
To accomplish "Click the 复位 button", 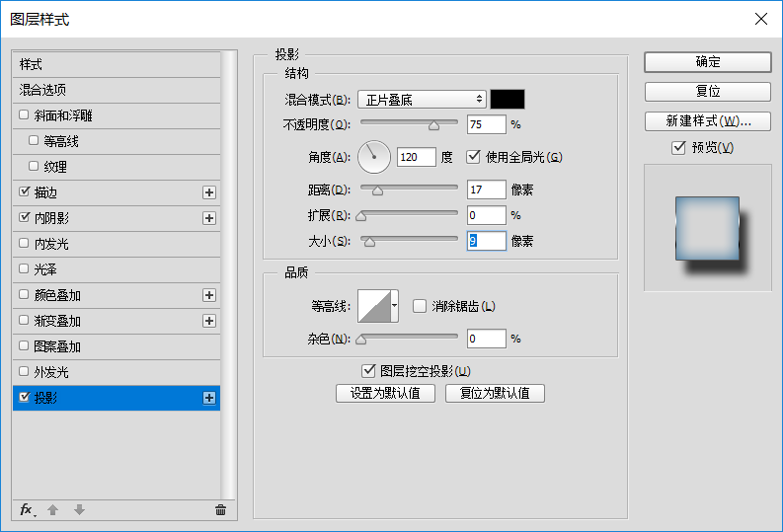I will click(x=708, y=92).
